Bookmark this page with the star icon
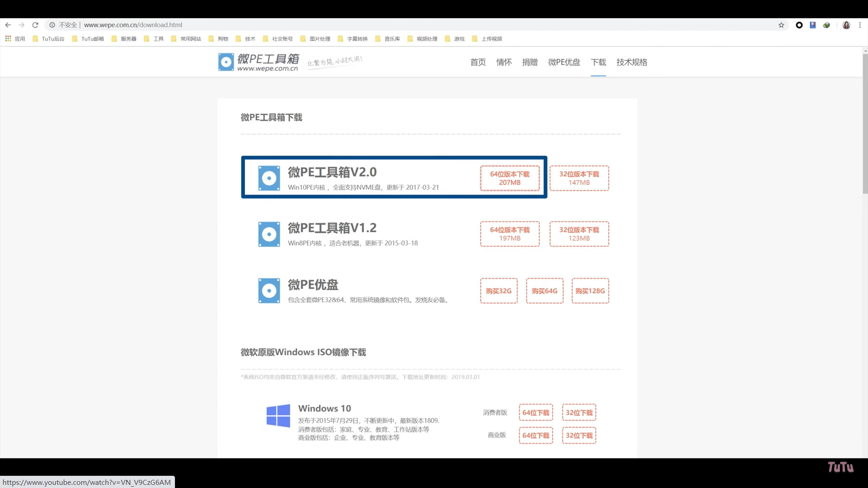 pyautogui.click(x=781, y=25)
